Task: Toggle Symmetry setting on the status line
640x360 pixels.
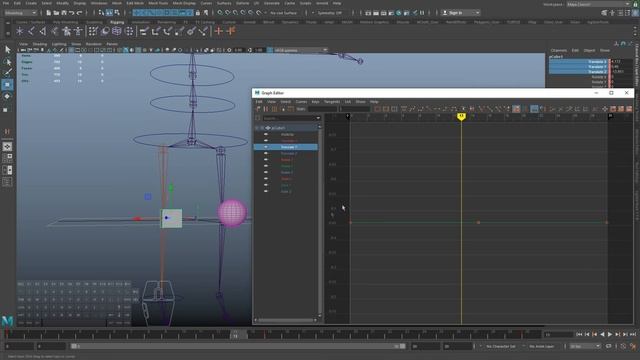Action: 329,13
